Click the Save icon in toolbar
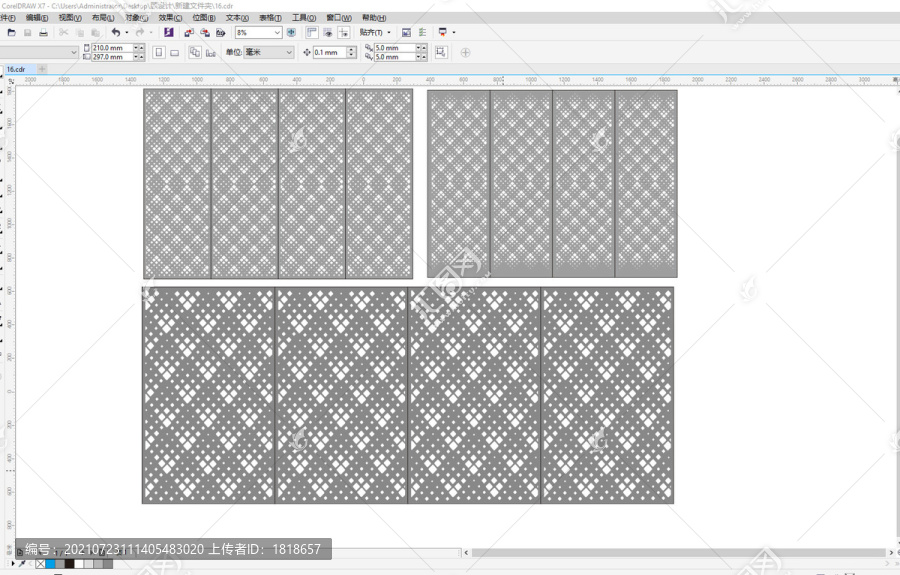 (x=28, y=33)
